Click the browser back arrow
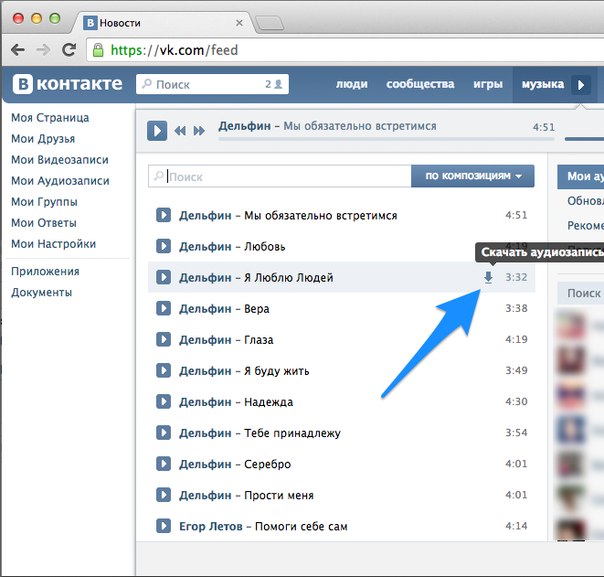Viewport: 604px width, 577px height. pos(18,50)
